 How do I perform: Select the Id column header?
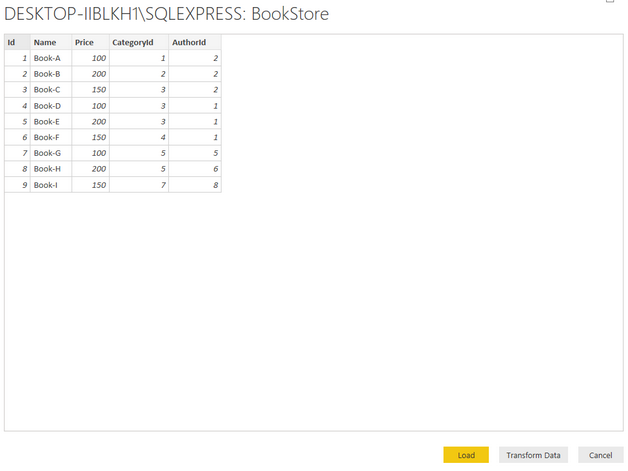(x=16, y=43)
